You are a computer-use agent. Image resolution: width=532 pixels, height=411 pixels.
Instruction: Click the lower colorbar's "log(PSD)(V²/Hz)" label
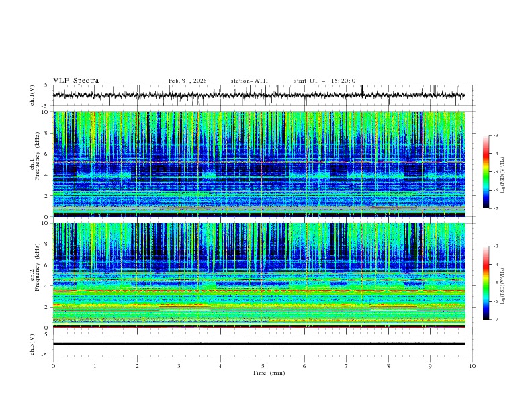502,285
